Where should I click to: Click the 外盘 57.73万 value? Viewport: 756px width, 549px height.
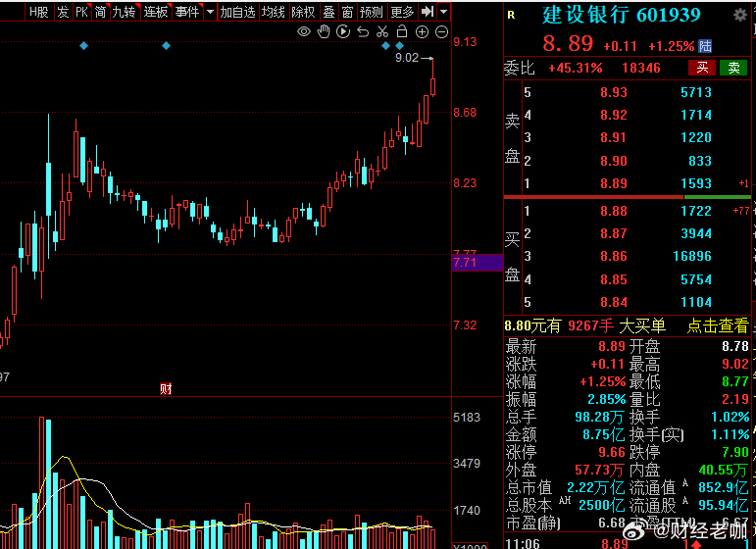pyautogui.click(x=599, y=470)
